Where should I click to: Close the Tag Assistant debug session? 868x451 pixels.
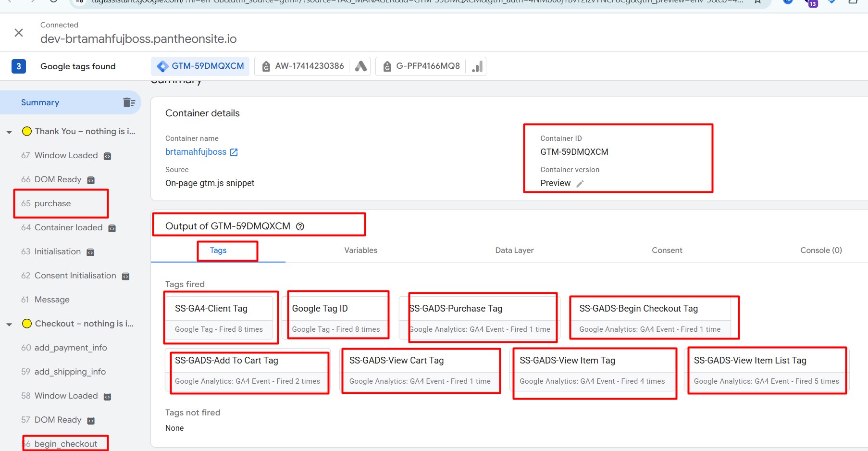pos(19,33)
